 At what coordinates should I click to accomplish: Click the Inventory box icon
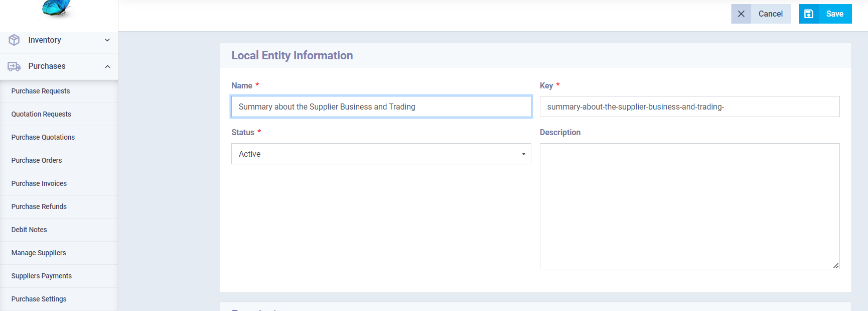point(14,40)
